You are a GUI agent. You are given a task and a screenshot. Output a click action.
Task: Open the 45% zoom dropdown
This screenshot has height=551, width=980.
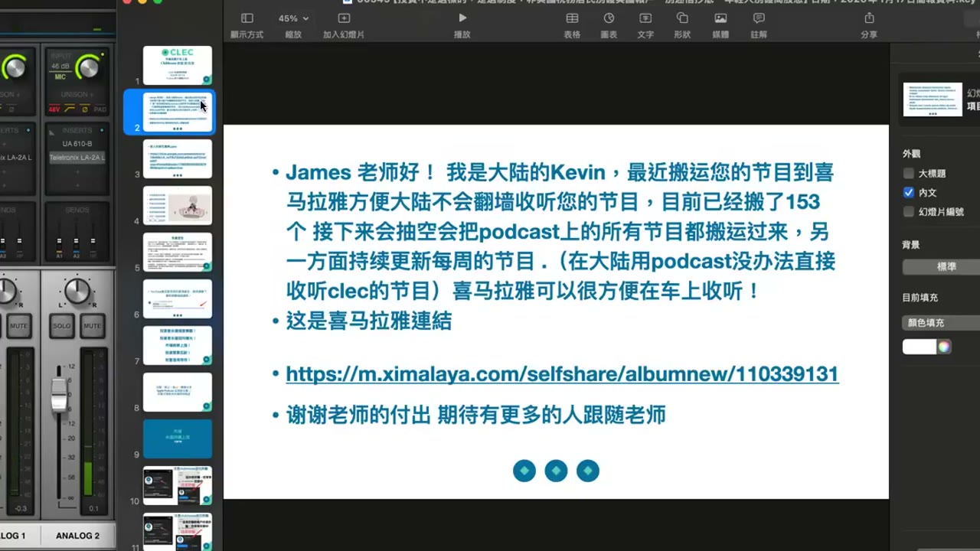click(x=293, y=18)
